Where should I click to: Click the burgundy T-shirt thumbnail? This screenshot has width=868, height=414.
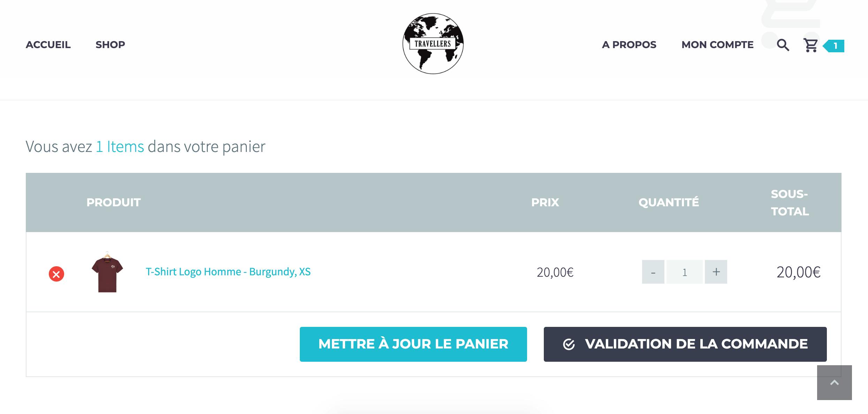[107, 272]
